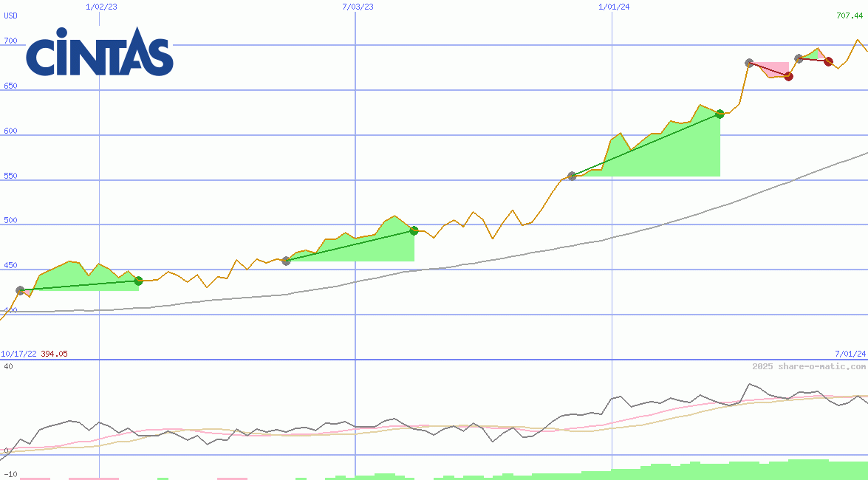Click the Cintas company logo
This screenshot has height=480, width=868.
(x=100, y=52)
